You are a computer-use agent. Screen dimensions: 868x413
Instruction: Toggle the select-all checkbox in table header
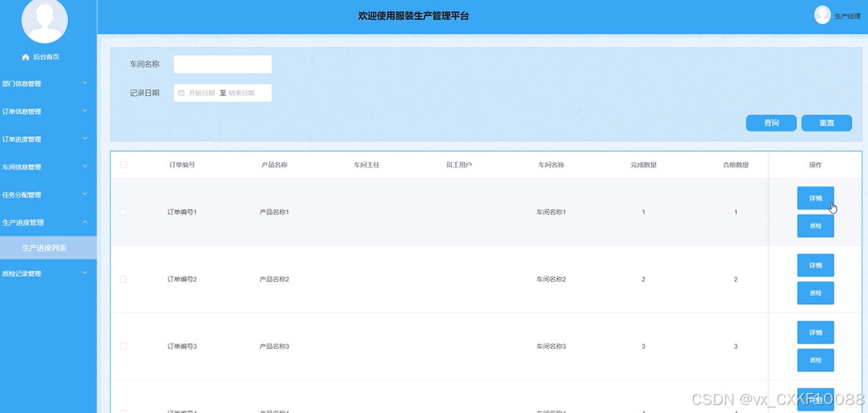(x=123, y=165)
